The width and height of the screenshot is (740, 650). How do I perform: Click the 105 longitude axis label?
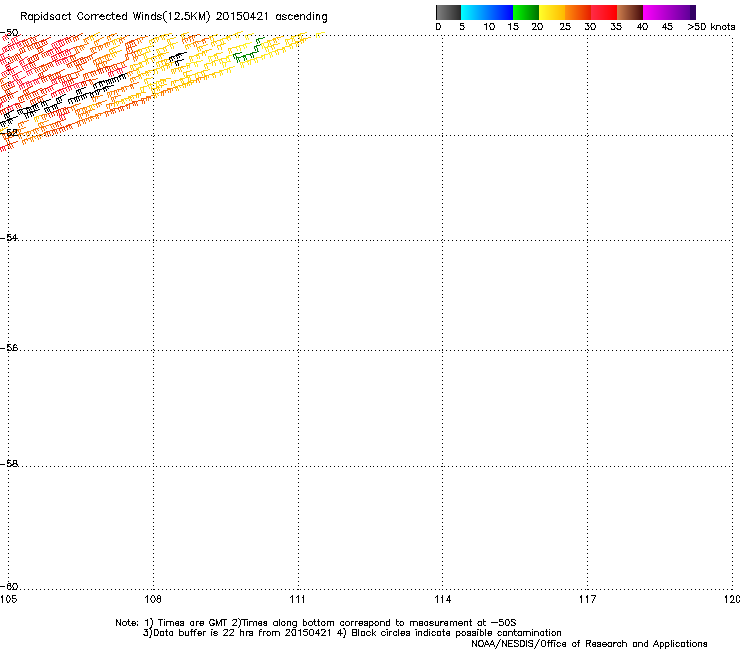tap(8, 599)
